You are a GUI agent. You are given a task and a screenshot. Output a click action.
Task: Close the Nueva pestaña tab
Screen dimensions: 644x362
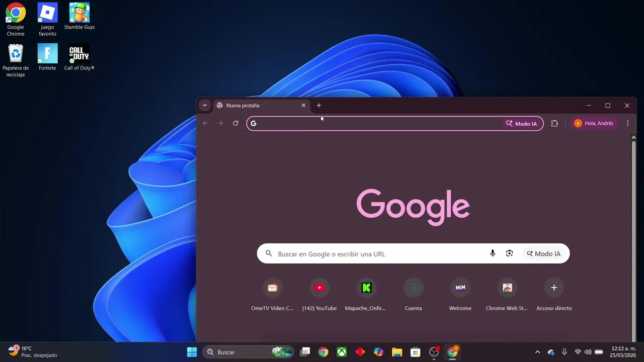303,106
